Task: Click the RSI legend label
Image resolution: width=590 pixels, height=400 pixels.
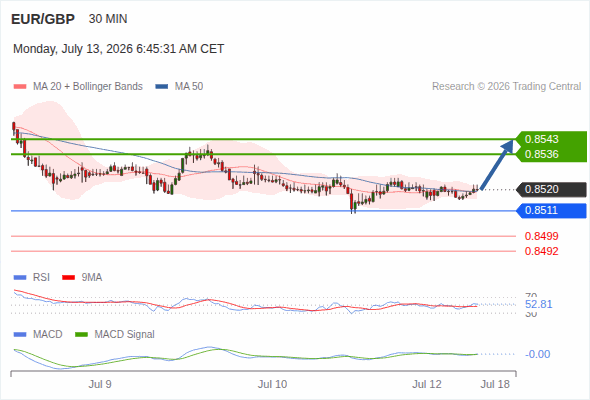Action: coord(41,278)
